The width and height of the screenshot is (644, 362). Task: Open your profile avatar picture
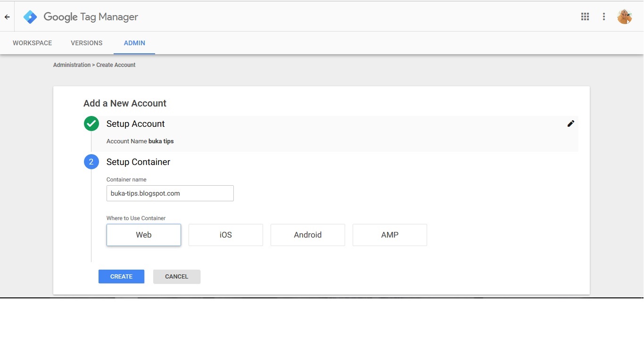coord(624,16)
